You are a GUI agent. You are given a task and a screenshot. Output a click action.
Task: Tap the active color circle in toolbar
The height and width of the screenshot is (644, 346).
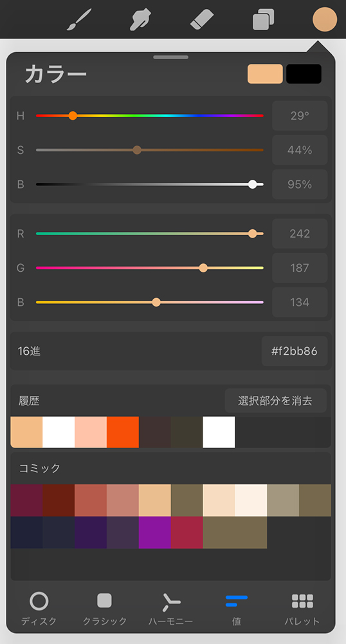[x=325, y=19]
